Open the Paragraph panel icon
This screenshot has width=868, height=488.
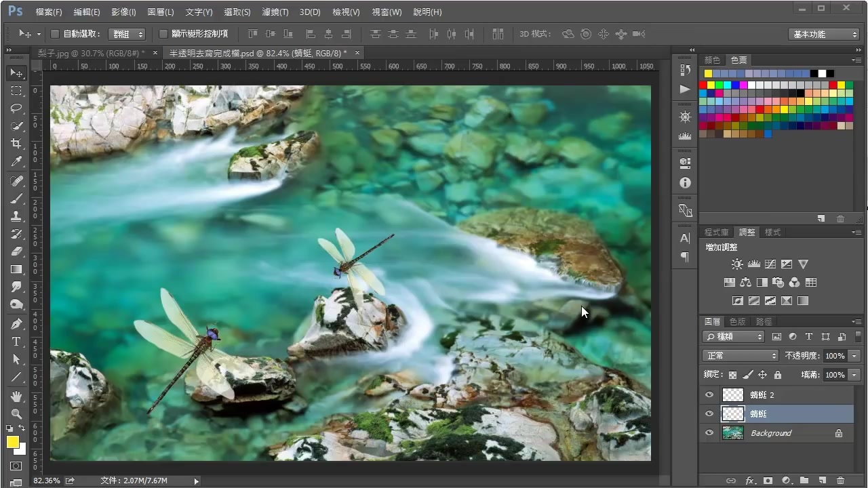[x=685, y=257]
